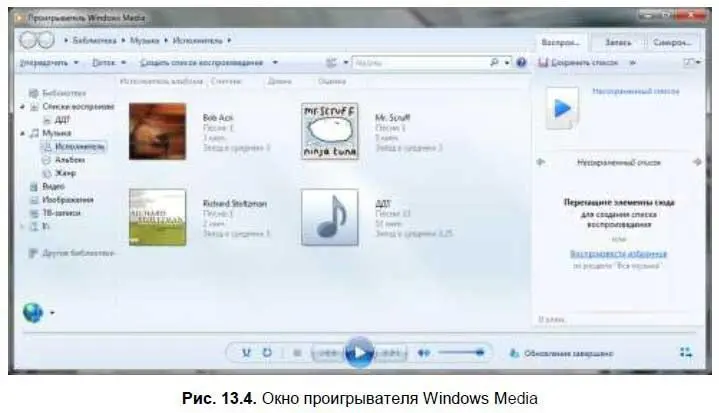Open the Упорядочить dropdown menu
Viewport: 719px width, 413px height.
[44, 62]
